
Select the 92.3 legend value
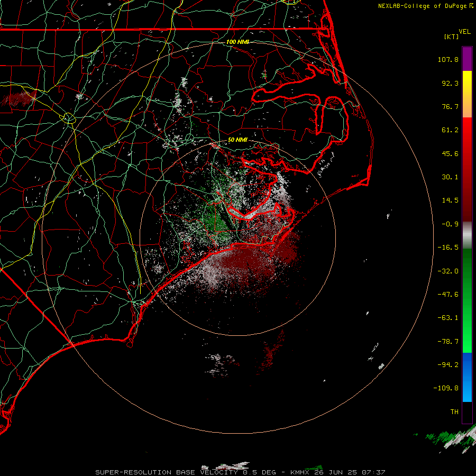(450, 84)
